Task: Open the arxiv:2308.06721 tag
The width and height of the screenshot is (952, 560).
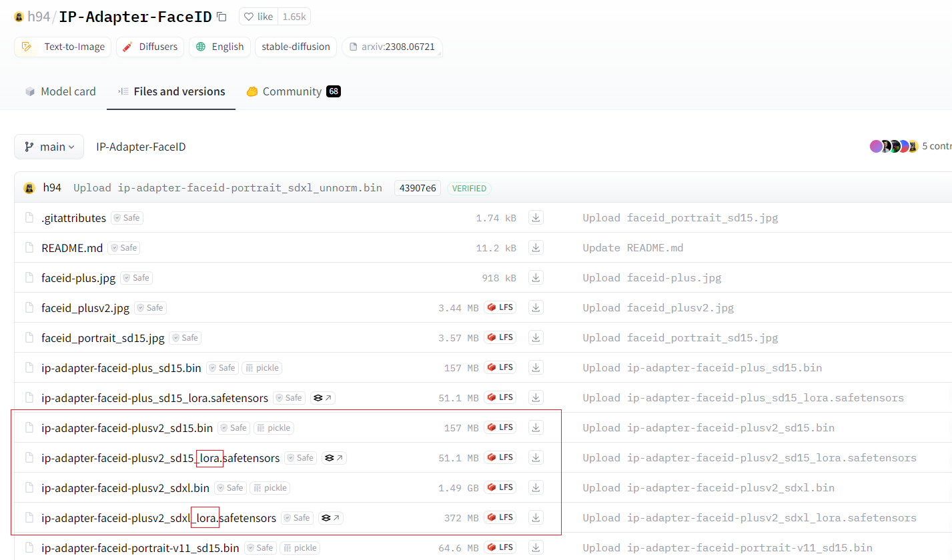Action: tap(392, 47)
